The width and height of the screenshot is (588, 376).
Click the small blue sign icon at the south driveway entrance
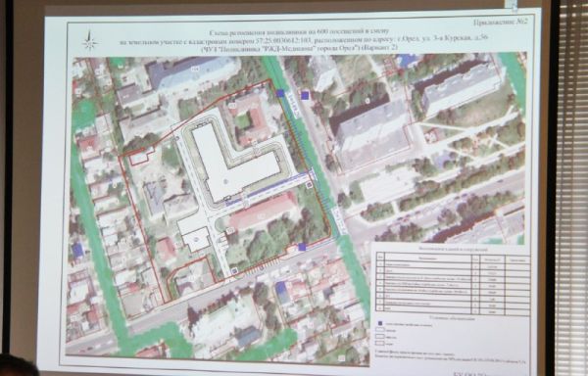(x=235, y=271)
